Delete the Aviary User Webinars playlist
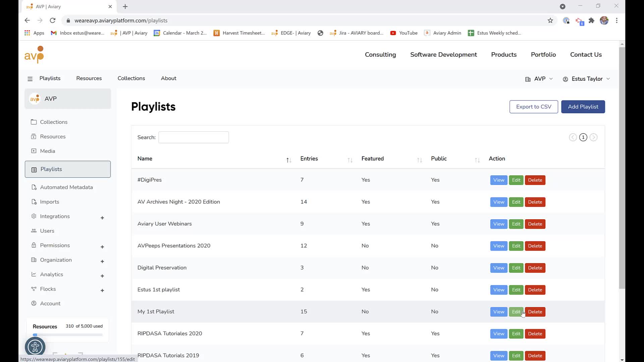Image resolution: width=644 pixels, height=362 pixels. tap(535, 224)
